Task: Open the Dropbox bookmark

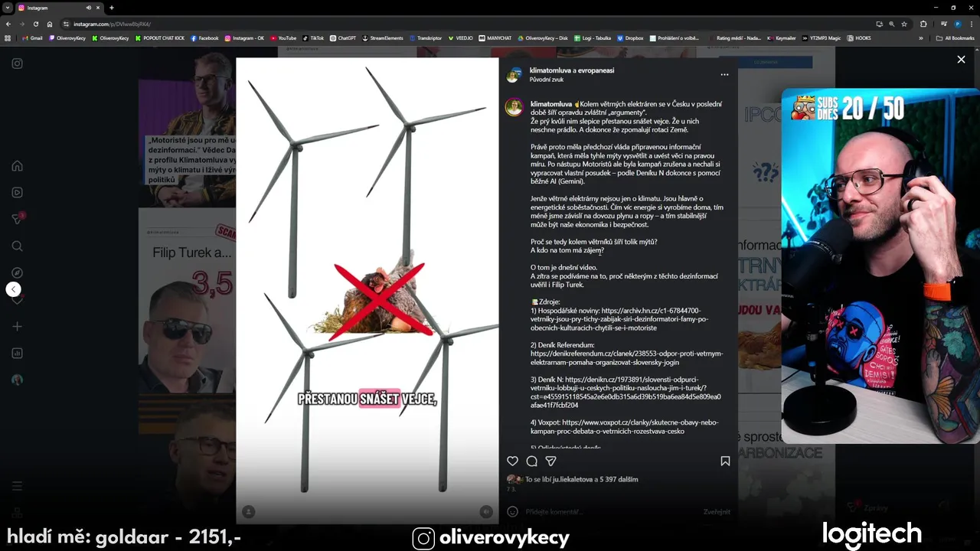Action: [630, 37]
